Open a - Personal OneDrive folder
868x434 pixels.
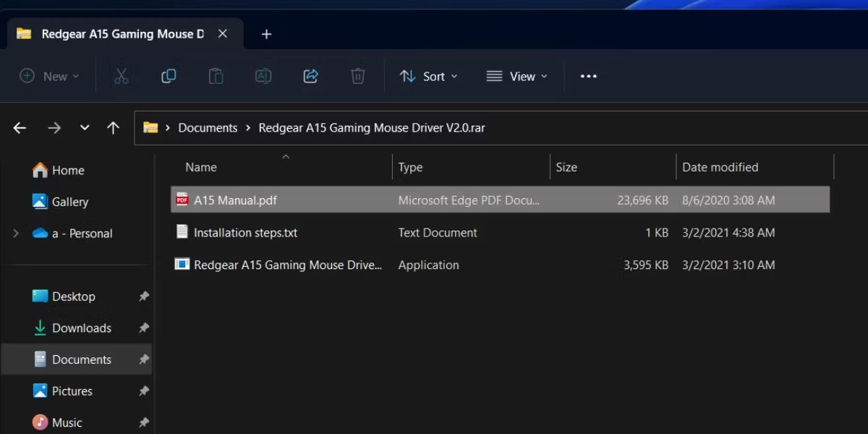72,234
